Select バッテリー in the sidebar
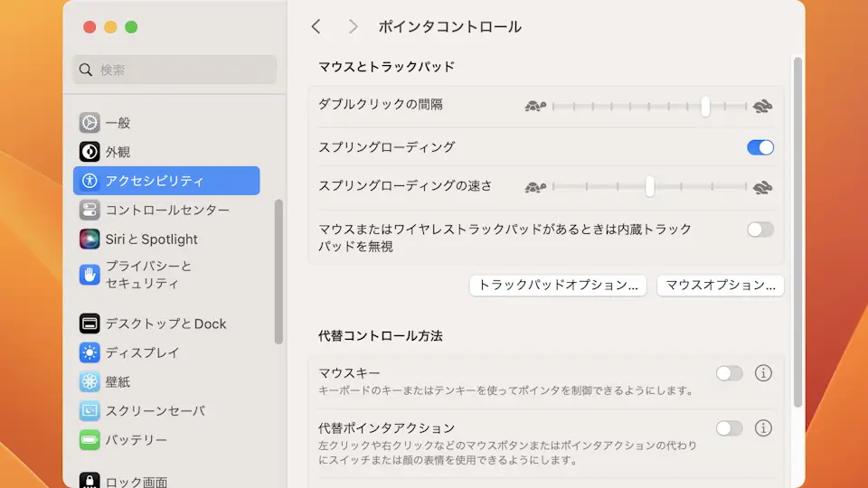 tap(136, 440)
